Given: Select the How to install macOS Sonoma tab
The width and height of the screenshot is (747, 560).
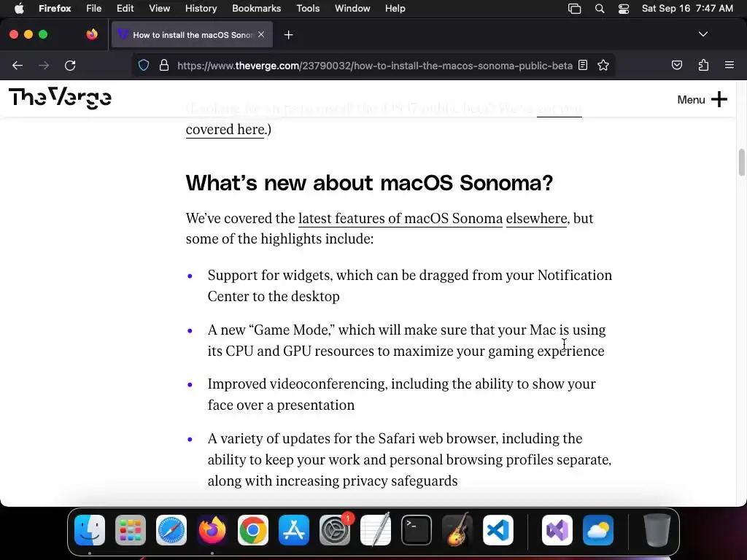Looking at the screenshot, I should pos(192,35).
